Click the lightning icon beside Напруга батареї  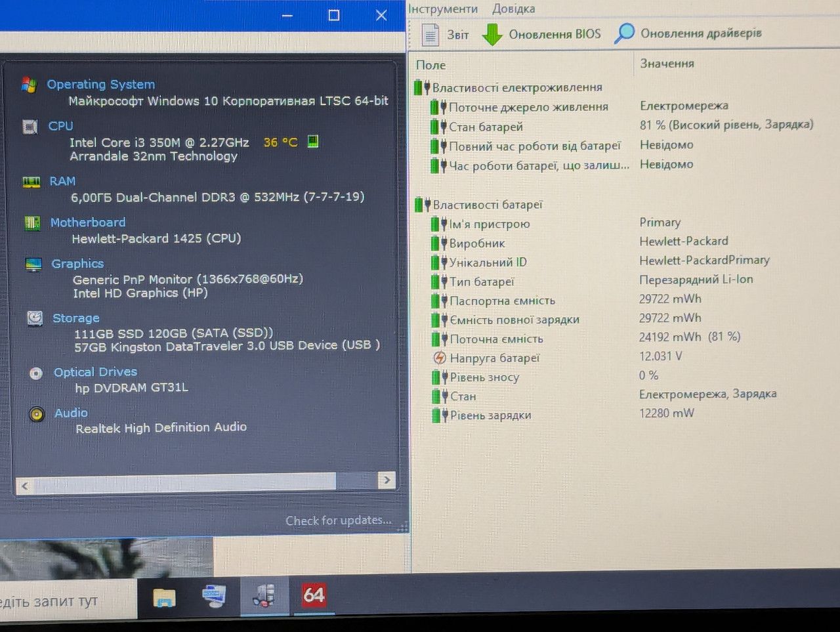pos(440,358)
